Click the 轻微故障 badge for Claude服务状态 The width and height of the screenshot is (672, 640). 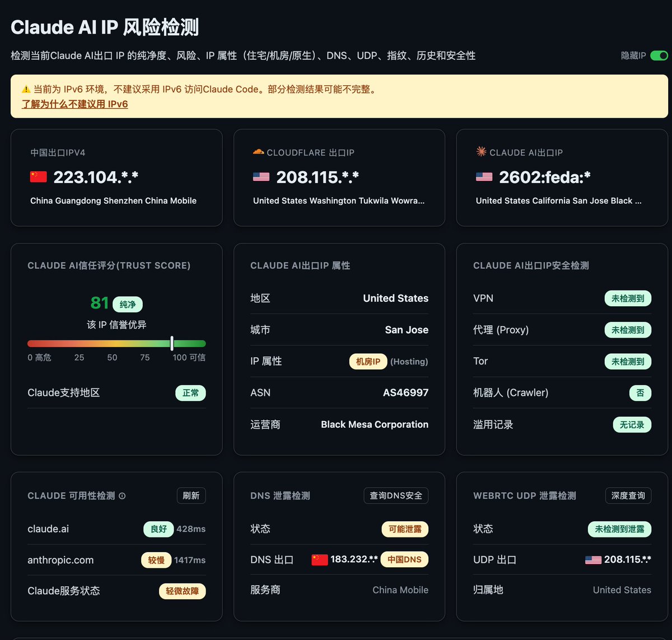183,591
